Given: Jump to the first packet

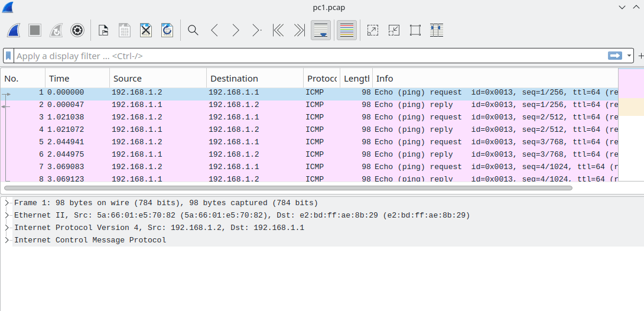Looking at the screenshot, I should pyautogui.click(x=278, y=30).
